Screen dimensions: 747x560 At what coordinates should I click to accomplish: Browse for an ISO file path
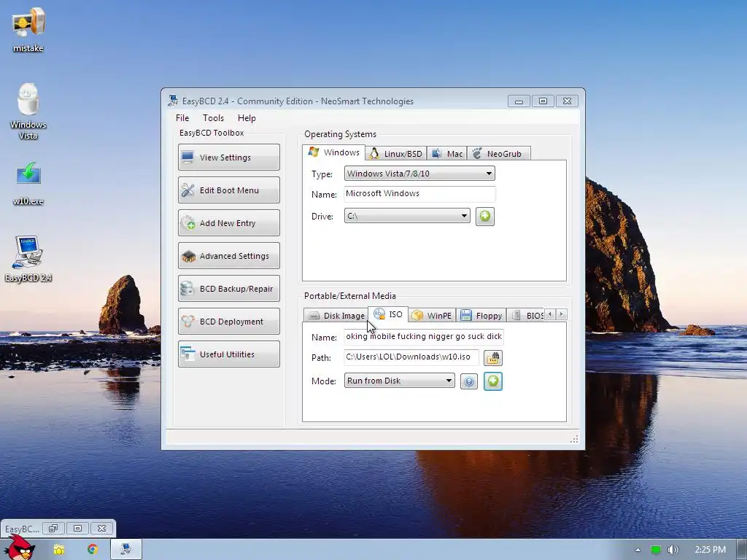pos(492,357)
